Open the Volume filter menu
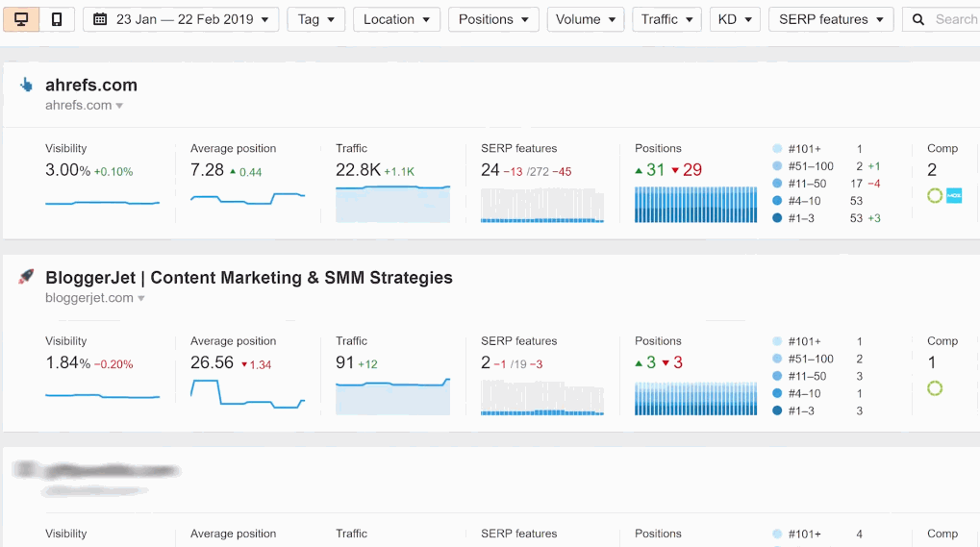The width and height of the screenshot is (980, 547). click(585, 19)
